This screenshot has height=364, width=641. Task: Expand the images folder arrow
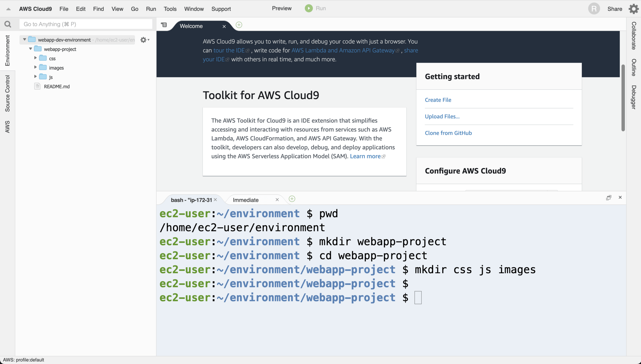click(x=36, y=67)
